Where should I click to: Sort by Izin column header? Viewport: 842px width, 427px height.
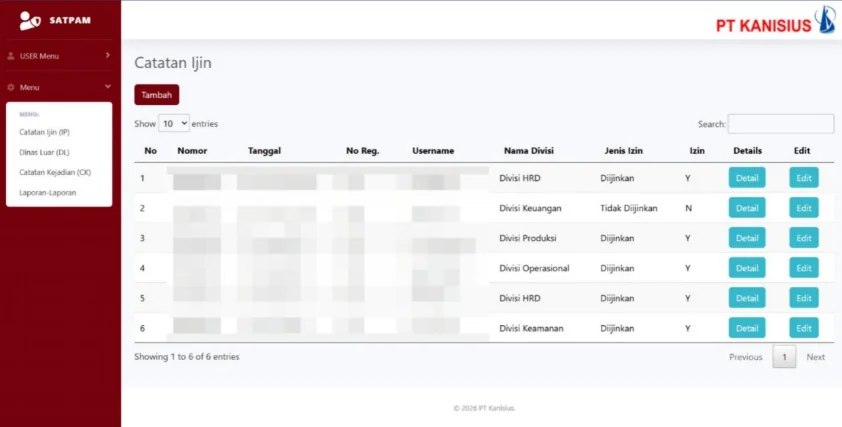pyautogui.click(x=697, y=151)
